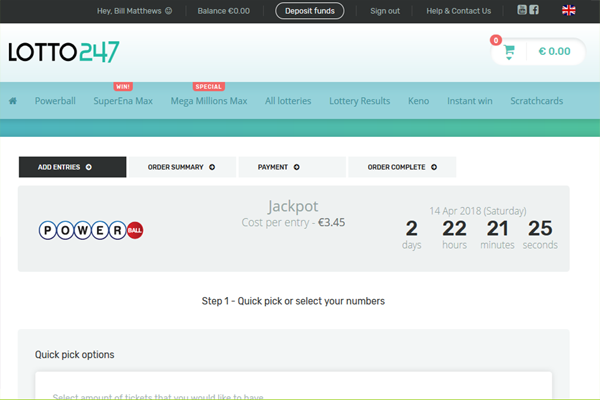
Task: Click the Balance €0.00 text
Action: tap(223, 11)
